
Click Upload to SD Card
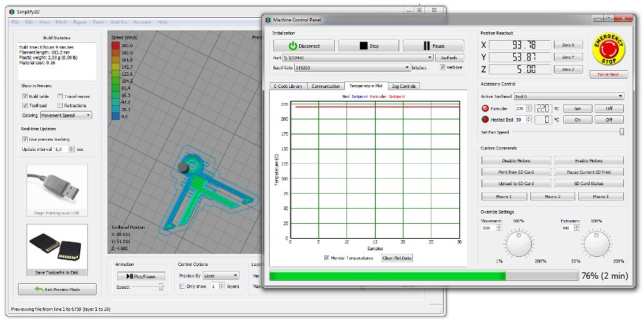tap(516, 184)
